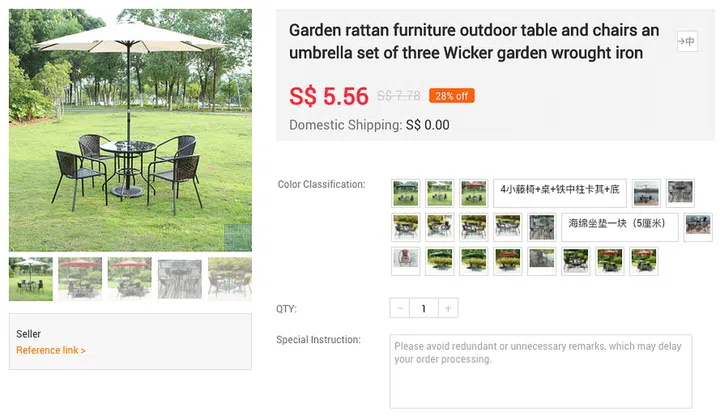Image resolution: width=720 pixels, height=420 pixels.
Task: Increase quantity with the plus button
Action: pos(449,309)
